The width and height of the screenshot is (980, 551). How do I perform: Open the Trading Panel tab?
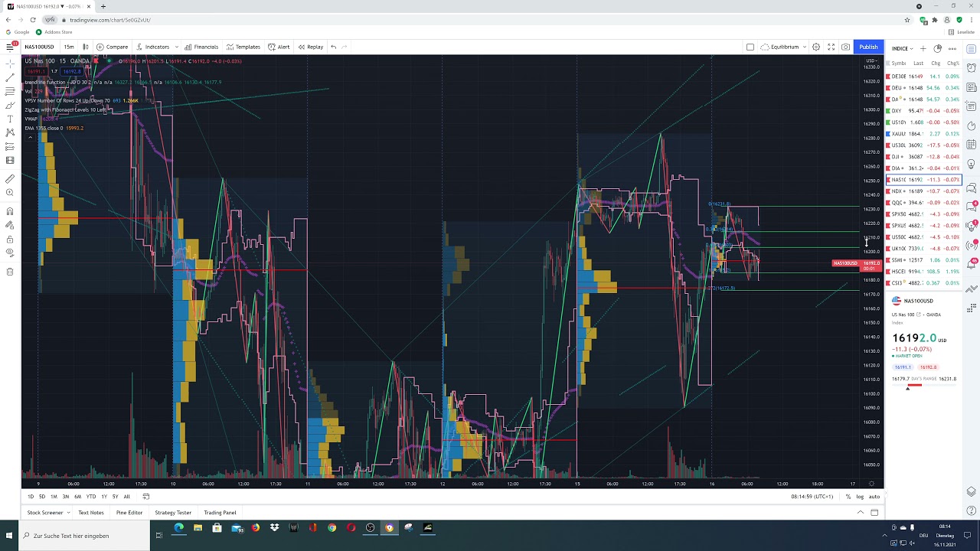click(x=220, y=513)
